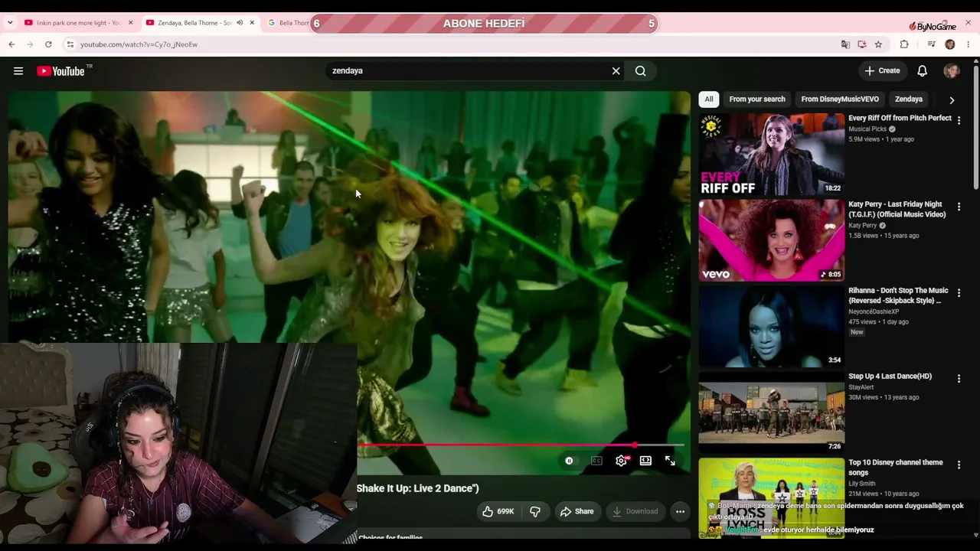Select the All filter chip
Screen dimensions: 980x551
click(709, 99)
